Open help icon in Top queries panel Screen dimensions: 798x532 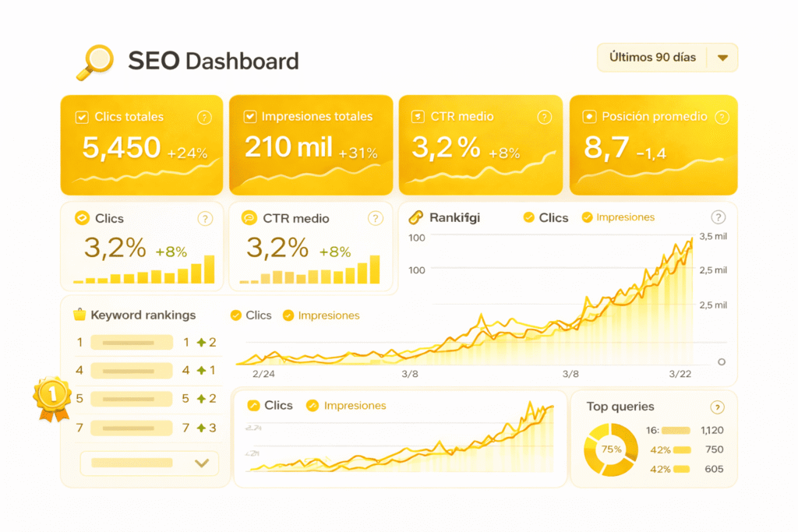click(x=717, y=407)
